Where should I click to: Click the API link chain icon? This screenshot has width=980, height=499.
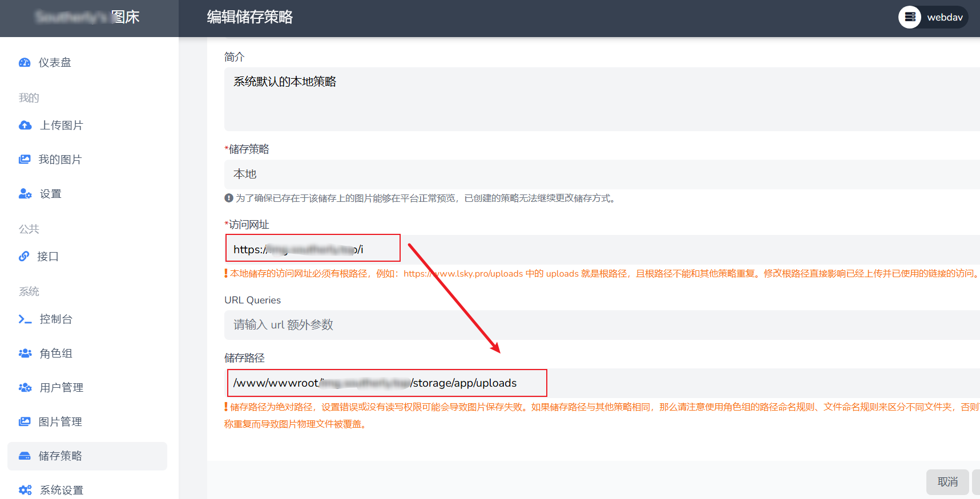click(x=24, y=257)
